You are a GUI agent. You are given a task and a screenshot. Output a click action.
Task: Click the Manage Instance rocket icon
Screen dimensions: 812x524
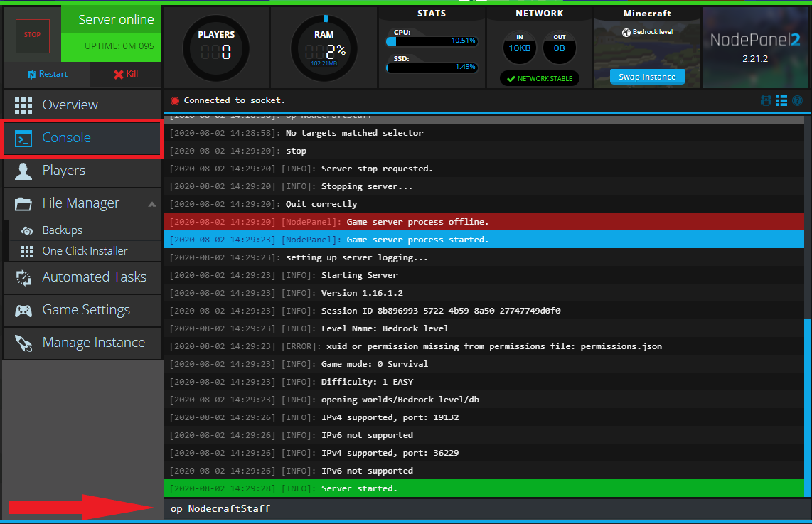tap(23, 343)
